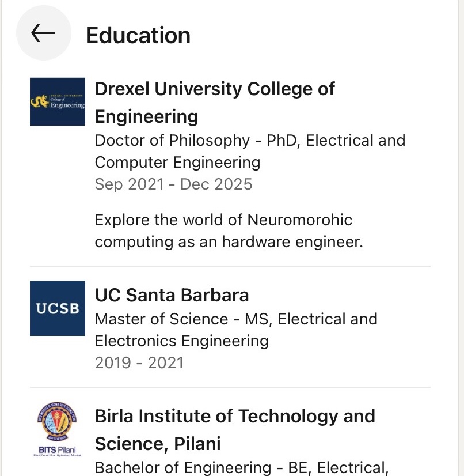Open the UC Santa Barbara school title
This screenshot has width=464, height=476.
[172, 295]
